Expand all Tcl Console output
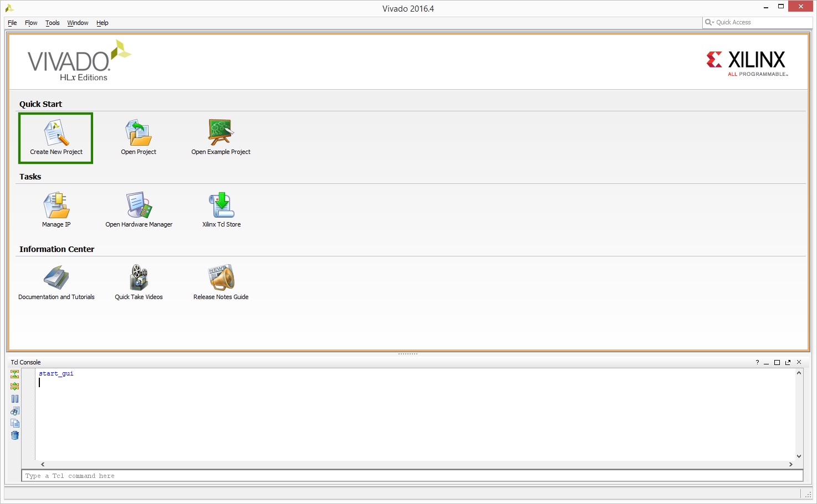This screenshot has height=504, width=817. [x=15, y=387]
